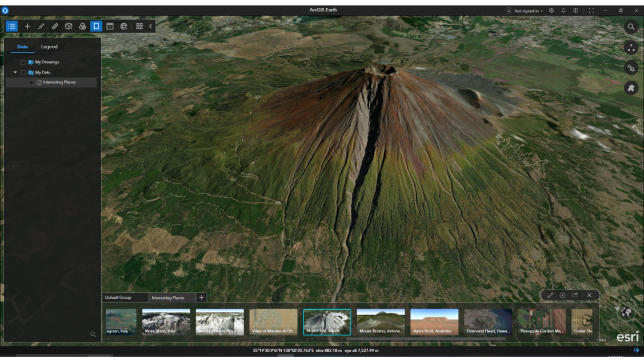Open the Interactive Analysis tool
This screenshot has height=363, width=644.
[69, 26]
